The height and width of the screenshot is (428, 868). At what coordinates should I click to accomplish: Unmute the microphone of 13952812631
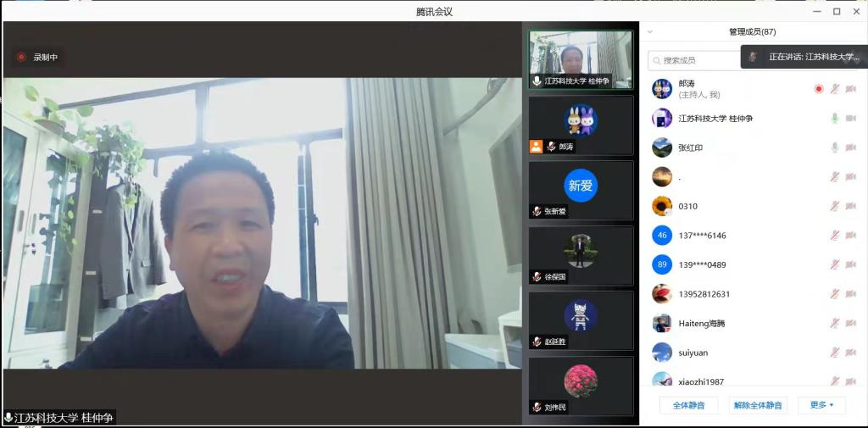834,294
